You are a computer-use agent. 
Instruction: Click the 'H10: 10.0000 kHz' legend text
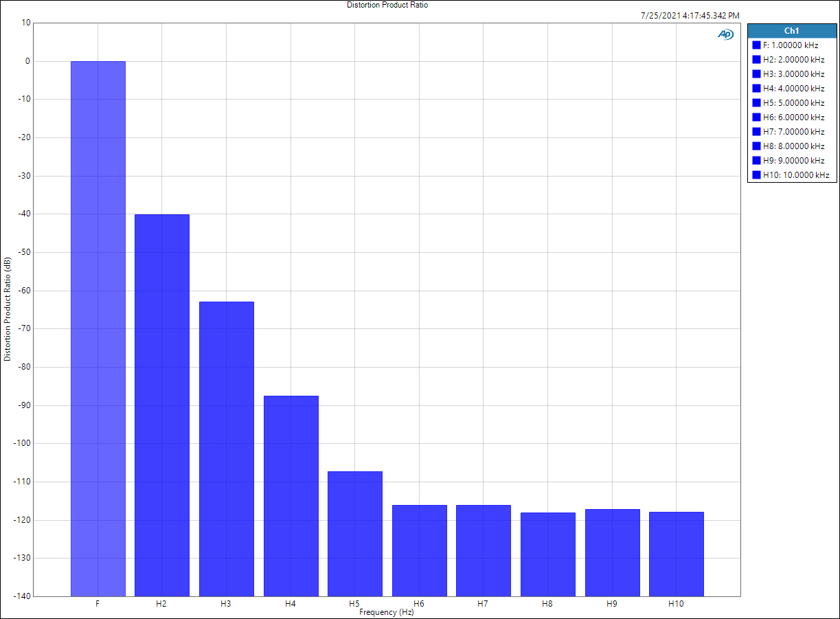(x=796, y=175)
